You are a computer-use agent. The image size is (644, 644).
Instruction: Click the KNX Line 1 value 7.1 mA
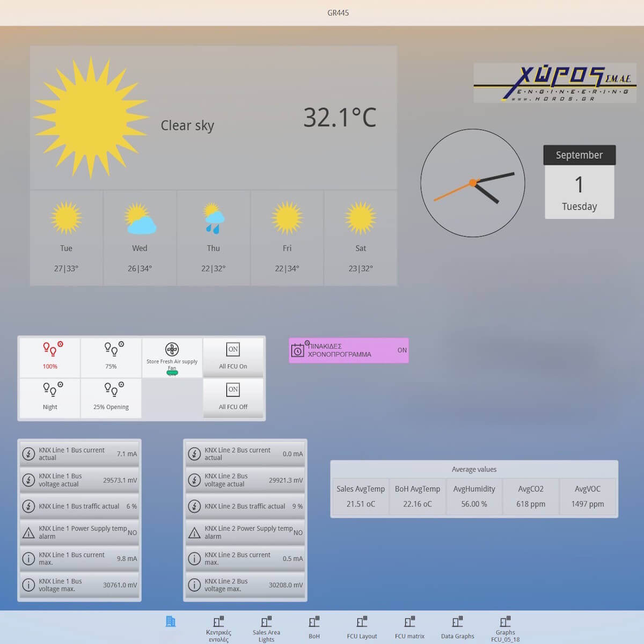[x=127, y=454]
